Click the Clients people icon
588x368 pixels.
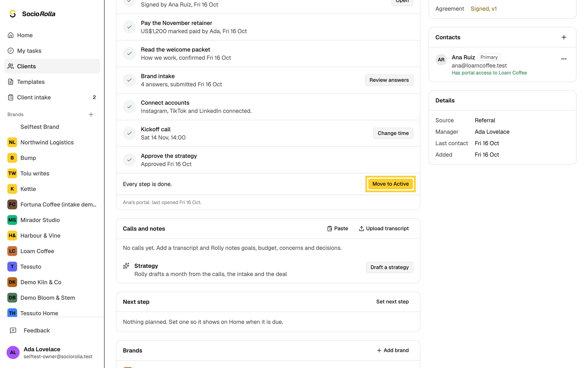[10, 66]
